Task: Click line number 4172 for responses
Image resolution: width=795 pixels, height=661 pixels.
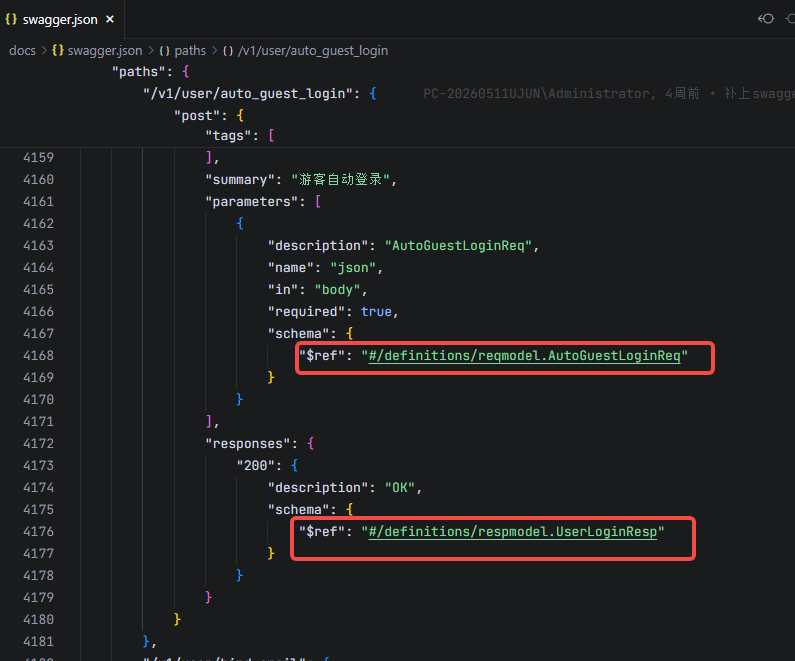Action: (x=39, y=444)
